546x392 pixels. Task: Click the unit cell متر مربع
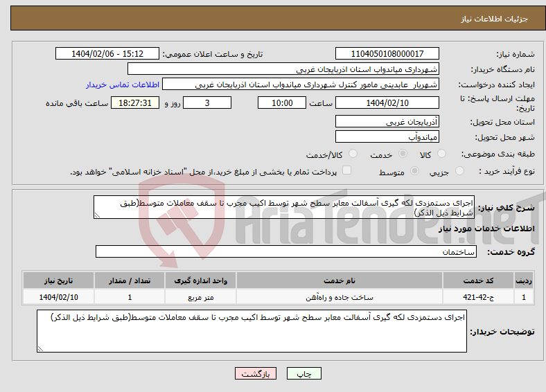[x=200, y=297]
